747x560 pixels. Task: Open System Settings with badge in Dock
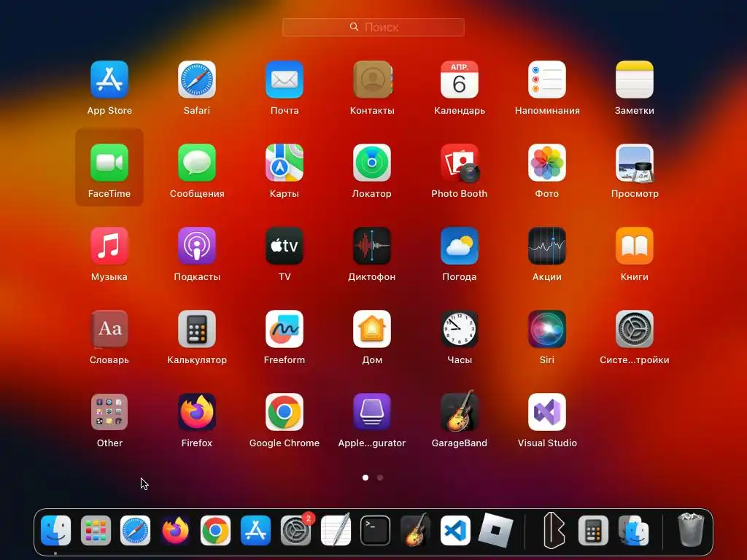tap(295, 531)
